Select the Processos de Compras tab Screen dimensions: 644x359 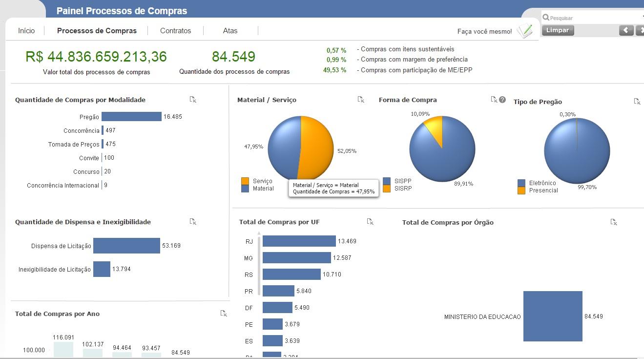[x=97, y=30]
